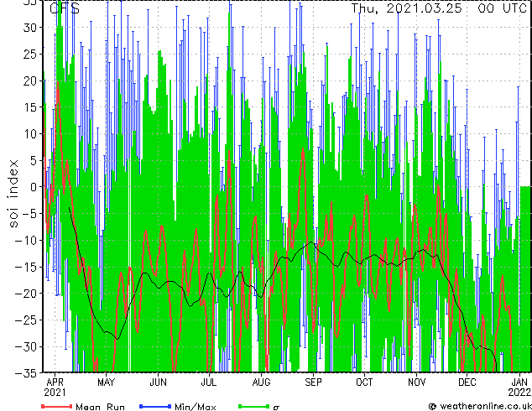Click the Thu, 2021.03.25 00 UTC date label
532x411 pixels.
[439, 8]
